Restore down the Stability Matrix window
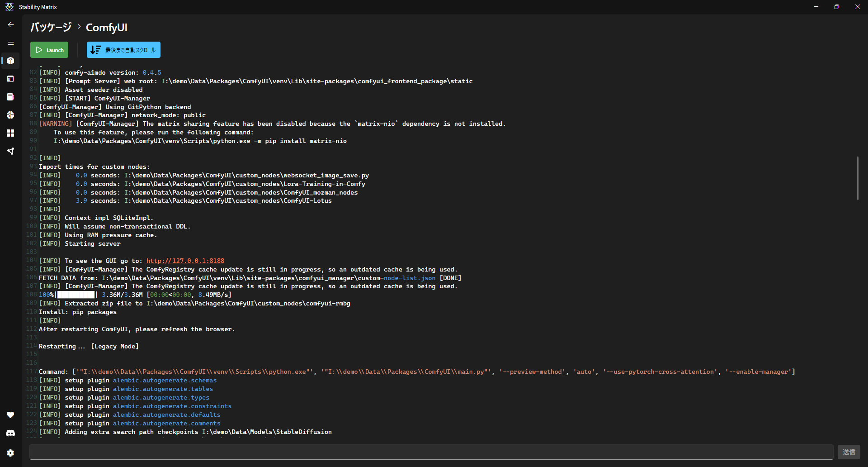 click(x=837, y=7)
